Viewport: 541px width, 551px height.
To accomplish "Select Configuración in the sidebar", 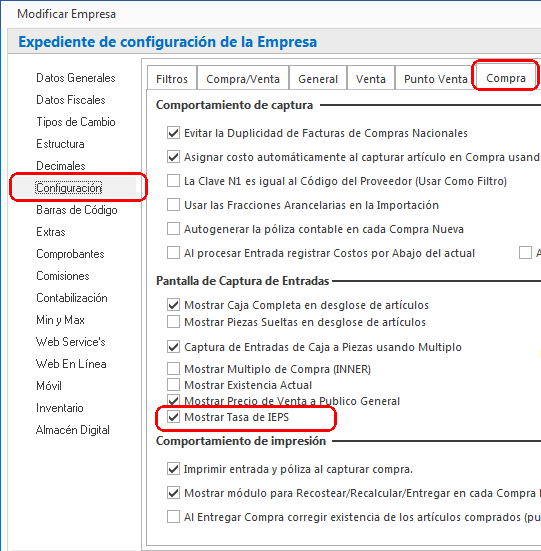I will click(69, 188).
